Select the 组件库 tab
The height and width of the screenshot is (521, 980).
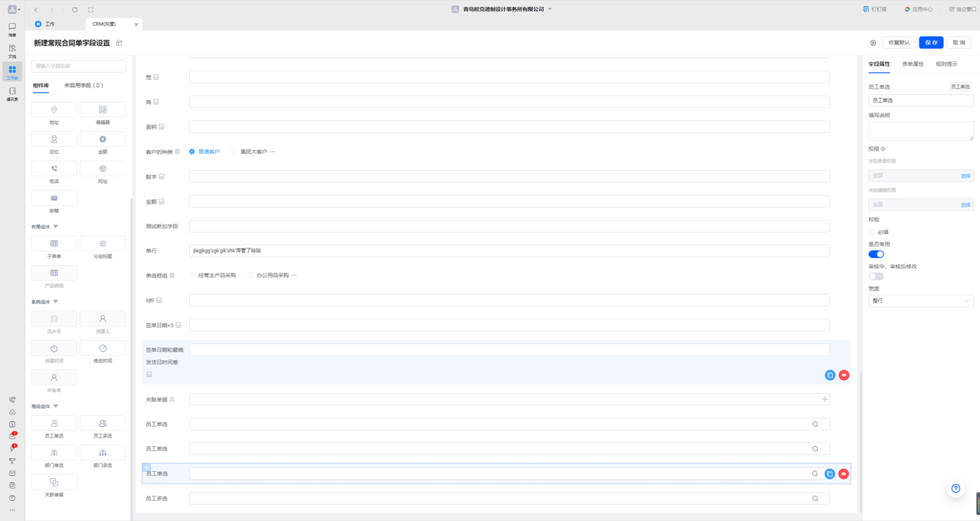41,85
